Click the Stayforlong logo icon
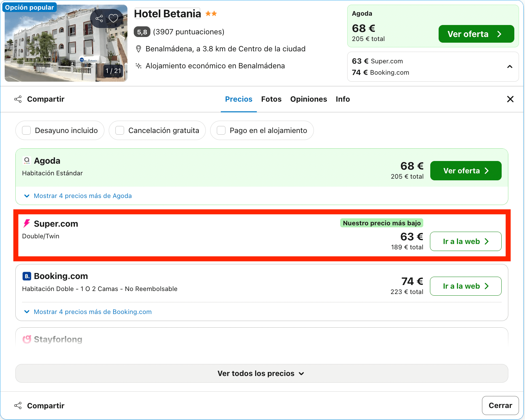The image size is (525, 420). (x=27, y=339)
